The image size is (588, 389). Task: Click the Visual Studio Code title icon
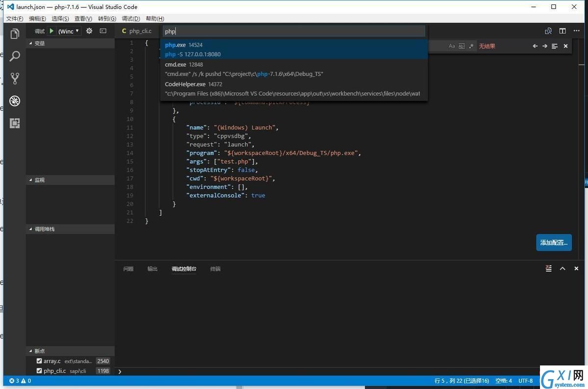coord(10,7)
